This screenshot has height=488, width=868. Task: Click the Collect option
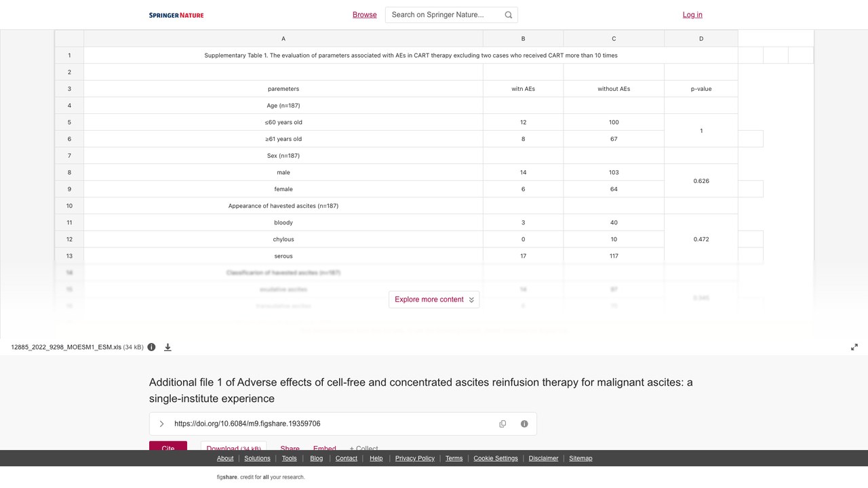(x=364, y=448)
